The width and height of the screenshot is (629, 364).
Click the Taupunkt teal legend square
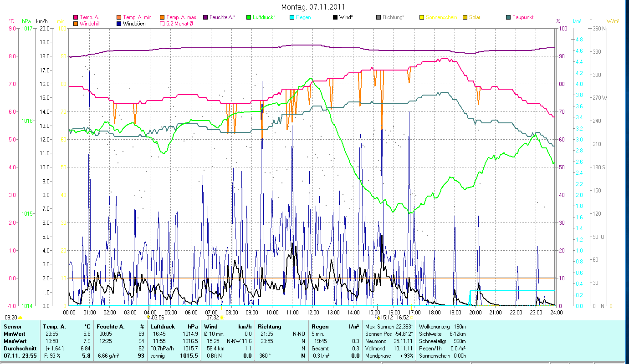point(508,18)
